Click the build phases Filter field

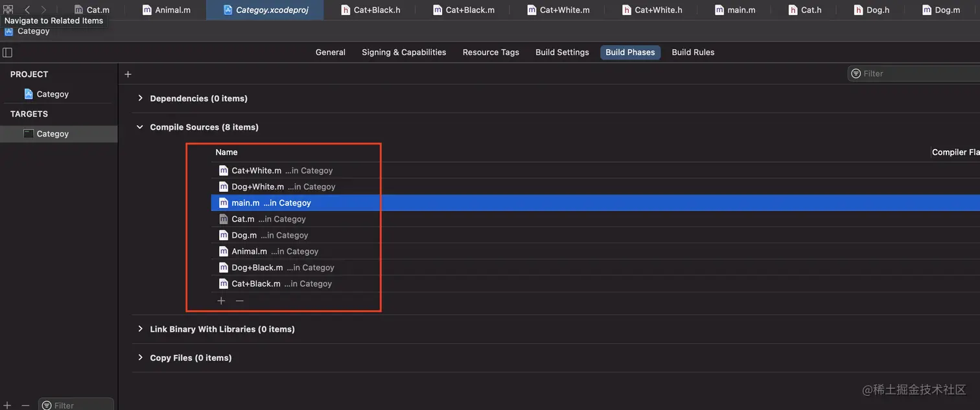(914, 73)
